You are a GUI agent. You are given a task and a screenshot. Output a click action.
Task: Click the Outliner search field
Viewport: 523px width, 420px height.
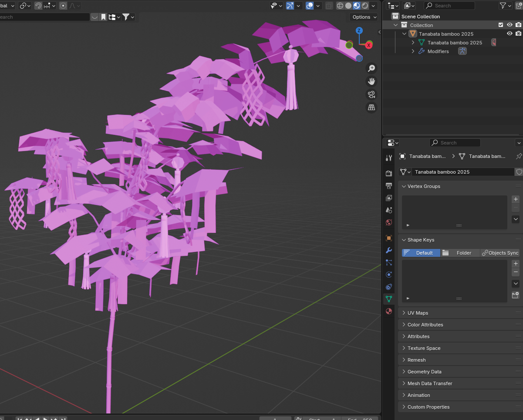449,6
